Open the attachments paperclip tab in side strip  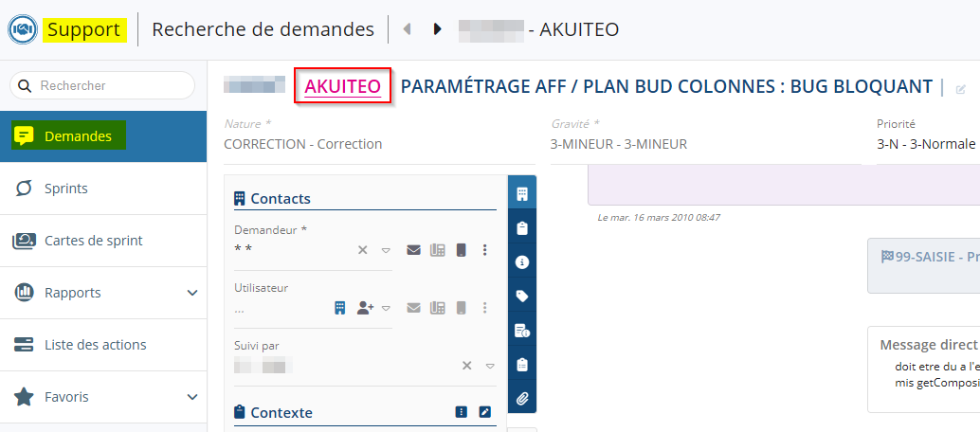pos(521,399)
